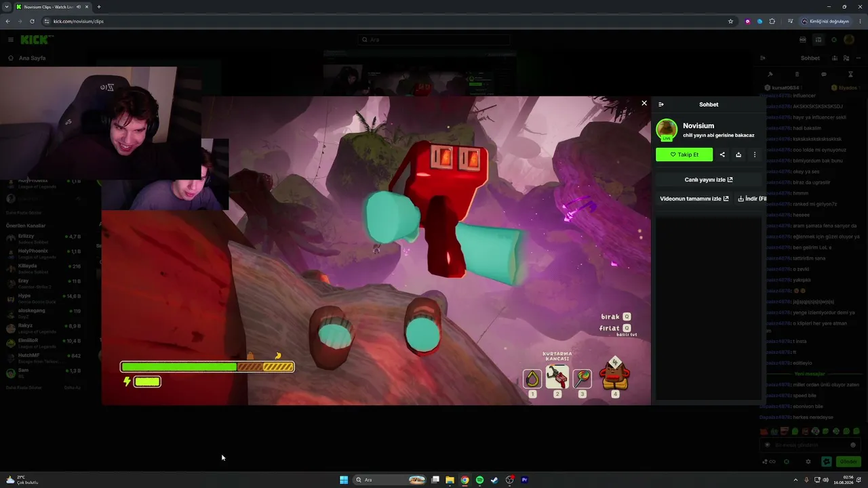Reload the page in Chrome
The image size is (868, 488).
[x=32, y=21]
